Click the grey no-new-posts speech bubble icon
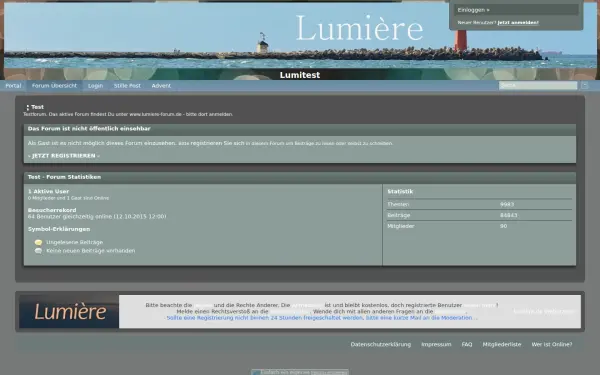The image size is (600, 375). pyautogui.click(x=38, y=251)
